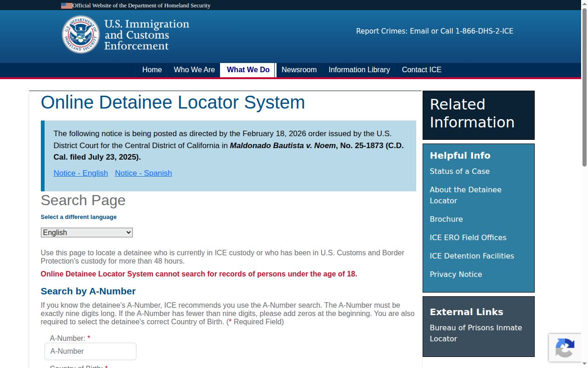Open the Information Library menu
The image size is (588, 368).
tap(359, 70)
